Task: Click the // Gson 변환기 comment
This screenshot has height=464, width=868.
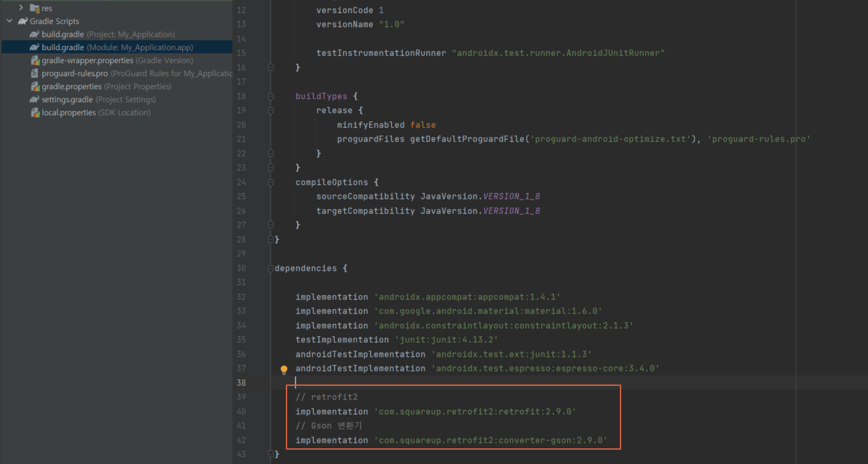Action: click(x=329, y=426)
